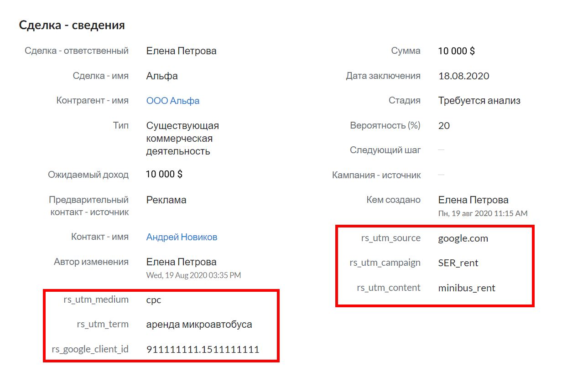Click the Вероятность (%) label
Image resolution: width=588 pixels, height=377 pixels.
coord(385,125)
